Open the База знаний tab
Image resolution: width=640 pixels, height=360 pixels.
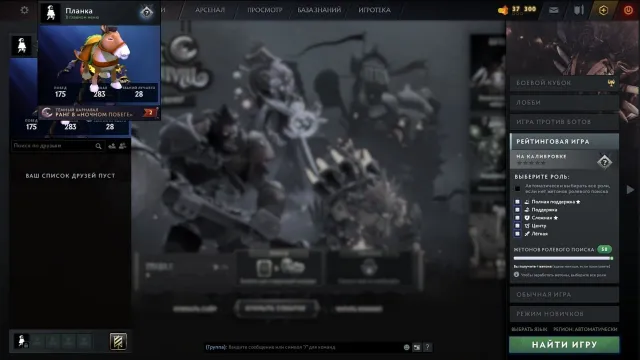click(319, 10)
